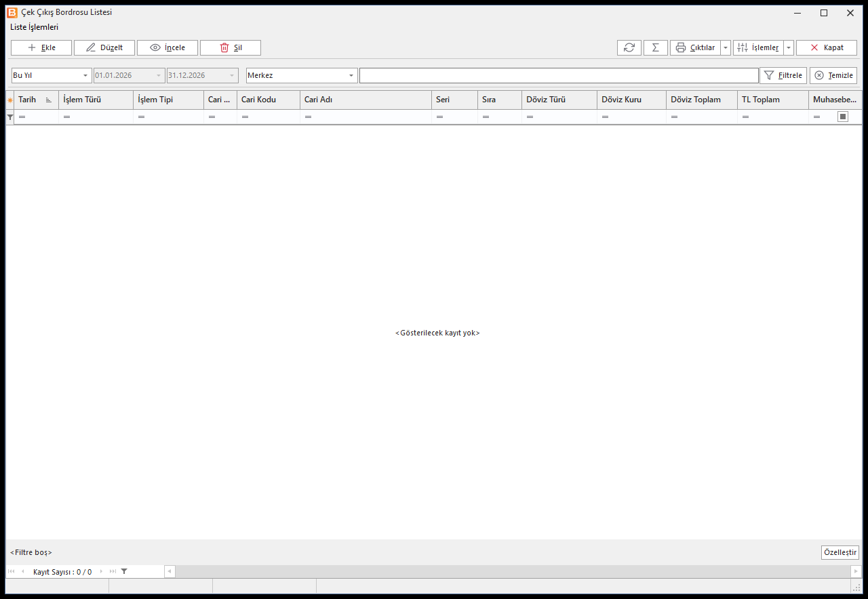Open the end date 31.12.2026 dropdown
The height and width of the screenshot is (599, 868).
(x=233, y=75)
